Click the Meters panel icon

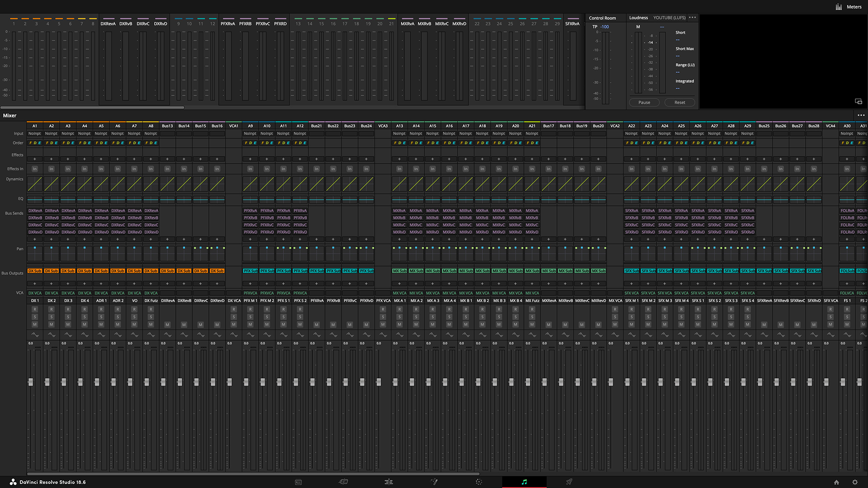pos(839,7)
